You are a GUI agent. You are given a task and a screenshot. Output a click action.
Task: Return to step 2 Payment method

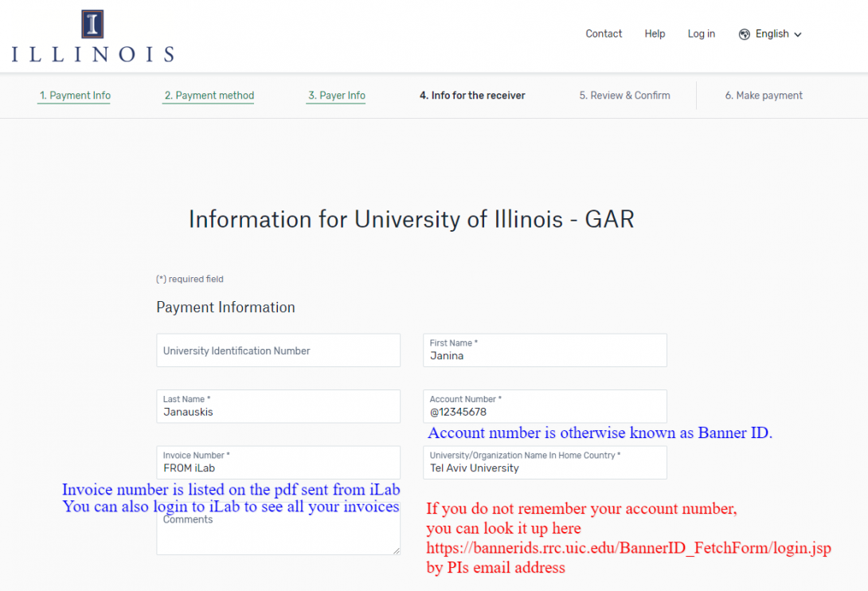pyautogui.click(x=209, y=96)
